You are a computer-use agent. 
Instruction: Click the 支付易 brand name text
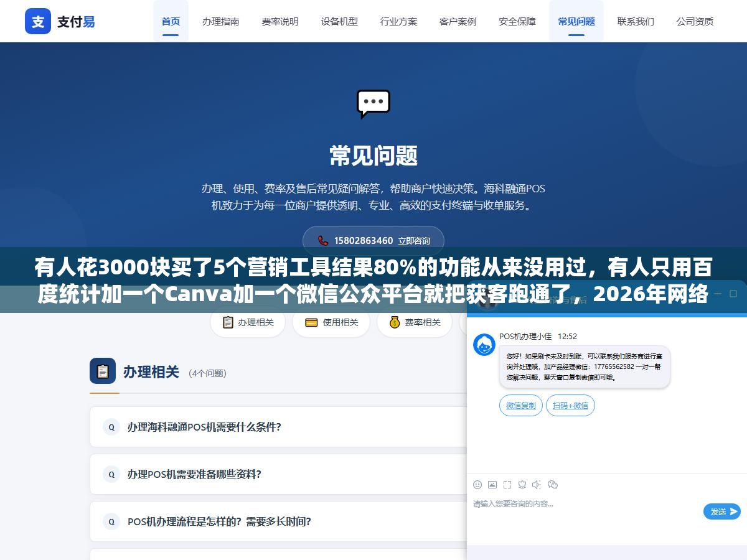(76, 22)
